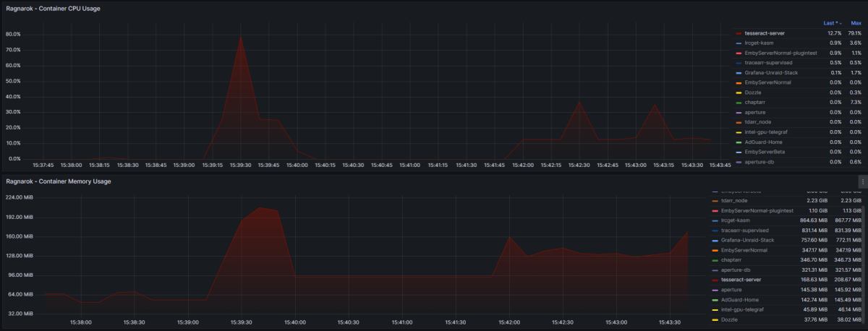Toggle aperture-db series in memory legend

736,270
